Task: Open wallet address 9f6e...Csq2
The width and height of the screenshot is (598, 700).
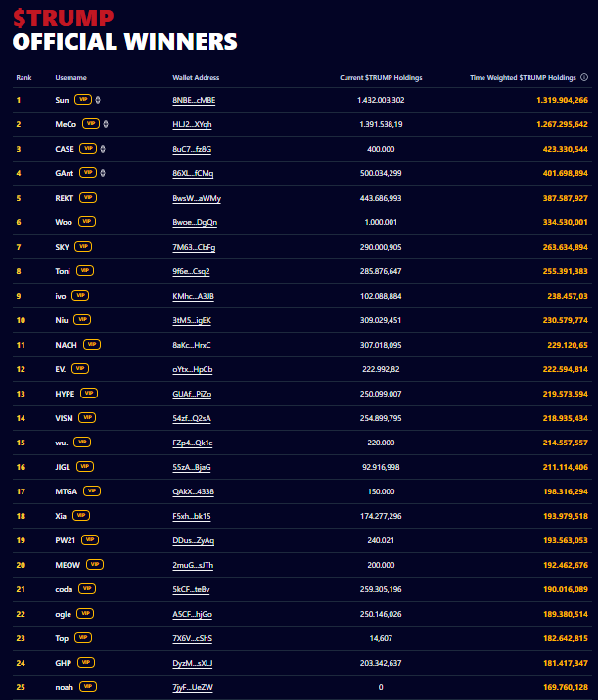Action: pyautogui.click(x=191, y=271)
